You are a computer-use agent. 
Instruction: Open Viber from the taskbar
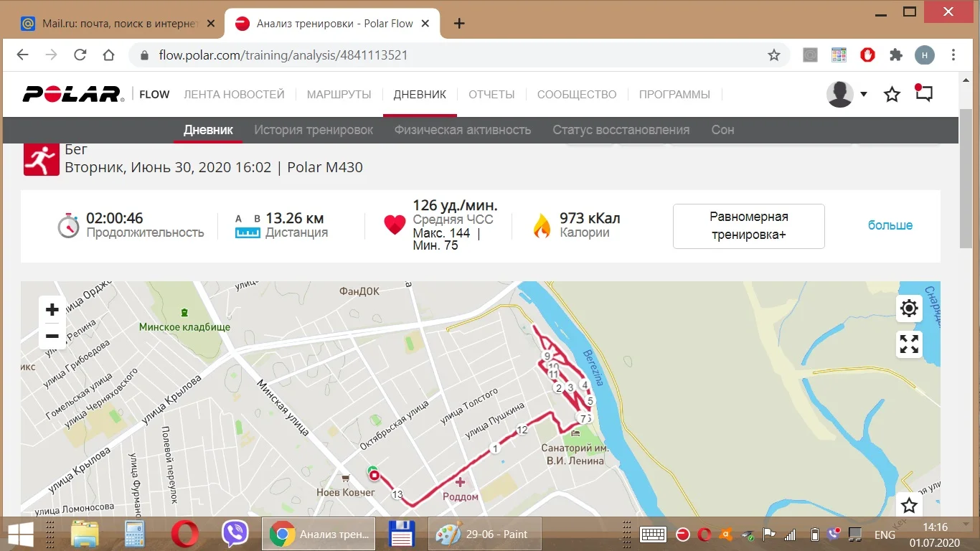coord(235,534)
